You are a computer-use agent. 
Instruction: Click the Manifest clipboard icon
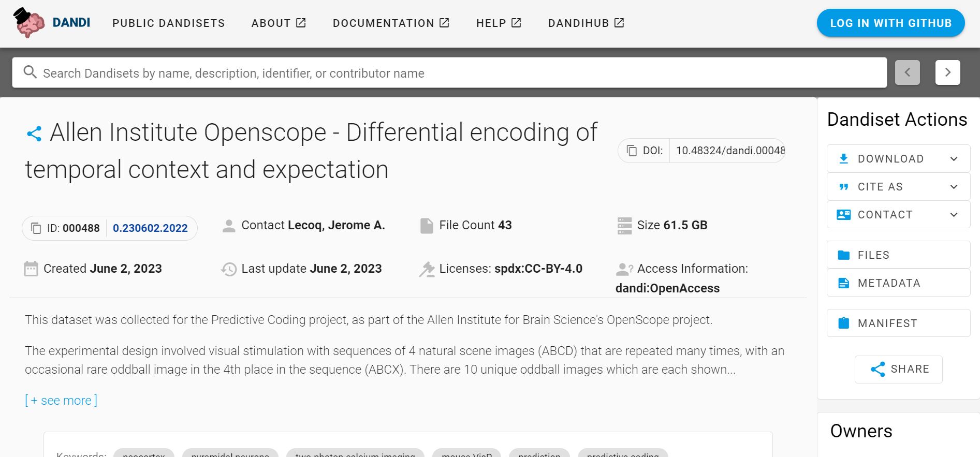(844, 323)
